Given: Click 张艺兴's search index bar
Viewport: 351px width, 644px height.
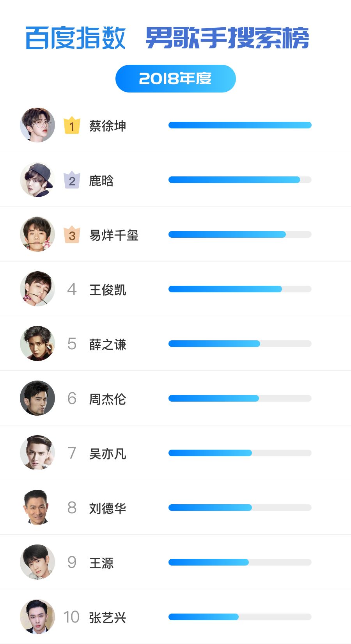Looking at the screenshot, I should click(x=240, y=617).
